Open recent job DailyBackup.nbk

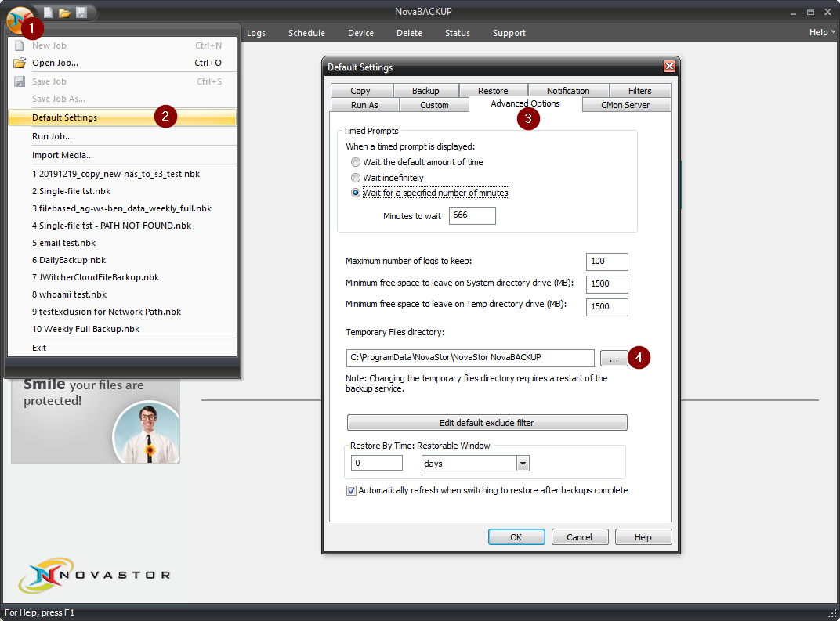[x=122, y=260]
